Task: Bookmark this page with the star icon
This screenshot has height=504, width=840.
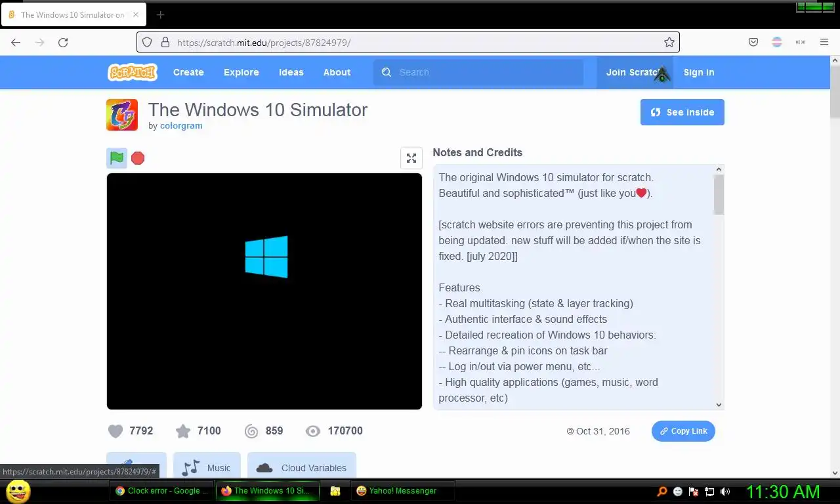Action: click(x=669, y=42)
